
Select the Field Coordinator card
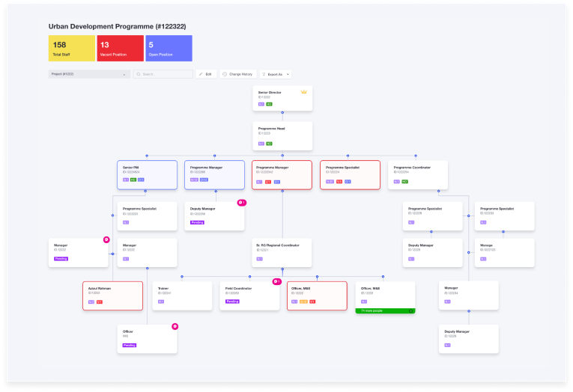249,295
